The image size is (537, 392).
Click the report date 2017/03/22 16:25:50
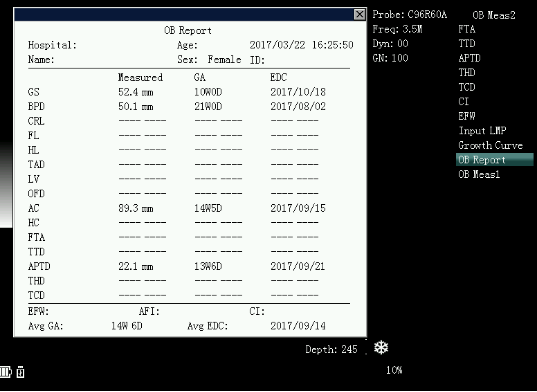(301, 45)
